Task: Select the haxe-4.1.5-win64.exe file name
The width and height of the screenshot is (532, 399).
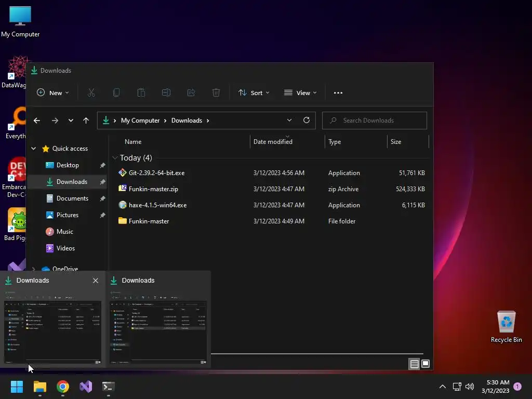Action: coord(158,205)
